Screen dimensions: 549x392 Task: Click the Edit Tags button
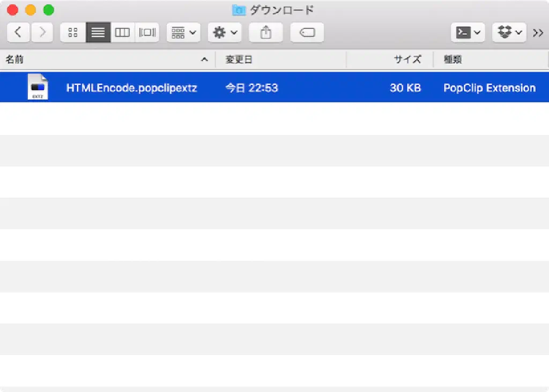307,33
